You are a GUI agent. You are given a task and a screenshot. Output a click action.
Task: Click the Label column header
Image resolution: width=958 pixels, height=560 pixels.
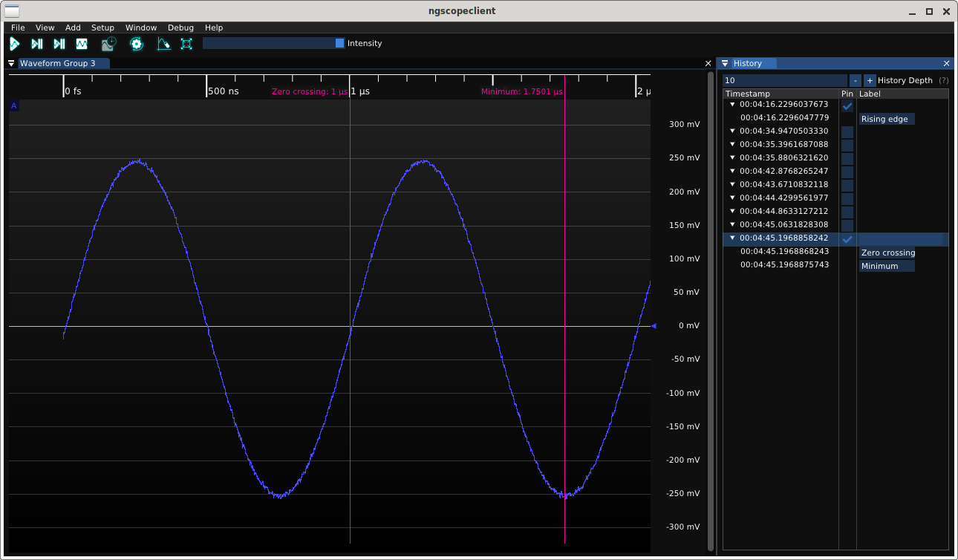tap(870, 94)
